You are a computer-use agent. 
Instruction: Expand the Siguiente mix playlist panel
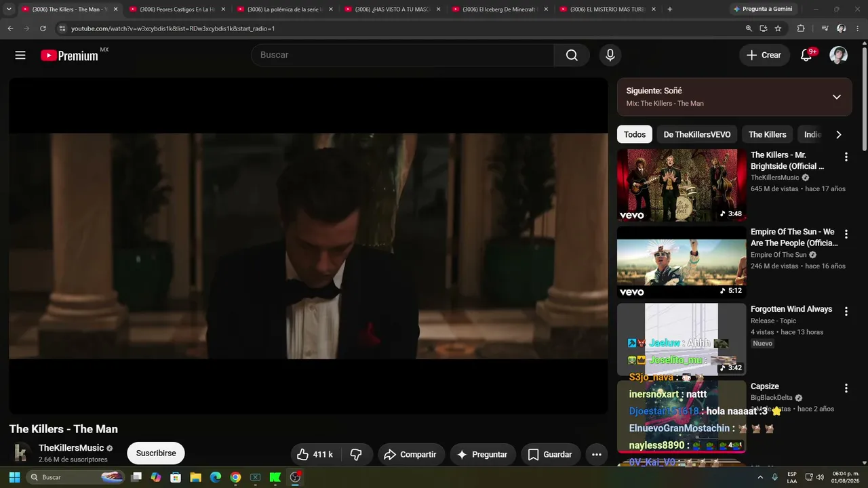click(x=837, y=97)
